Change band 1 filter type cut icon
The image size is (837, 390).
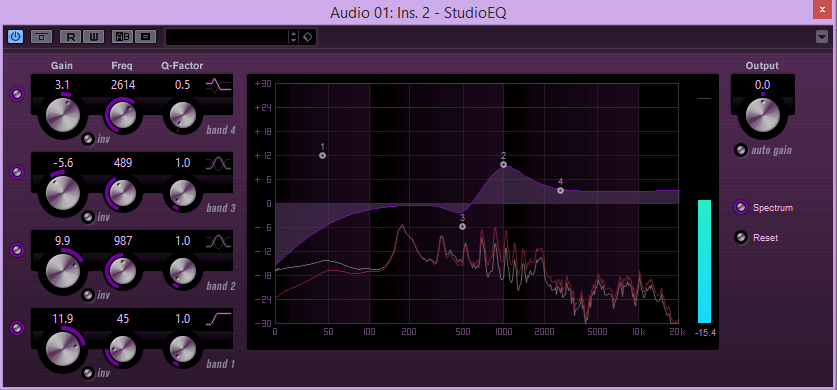tap(219, 320)
